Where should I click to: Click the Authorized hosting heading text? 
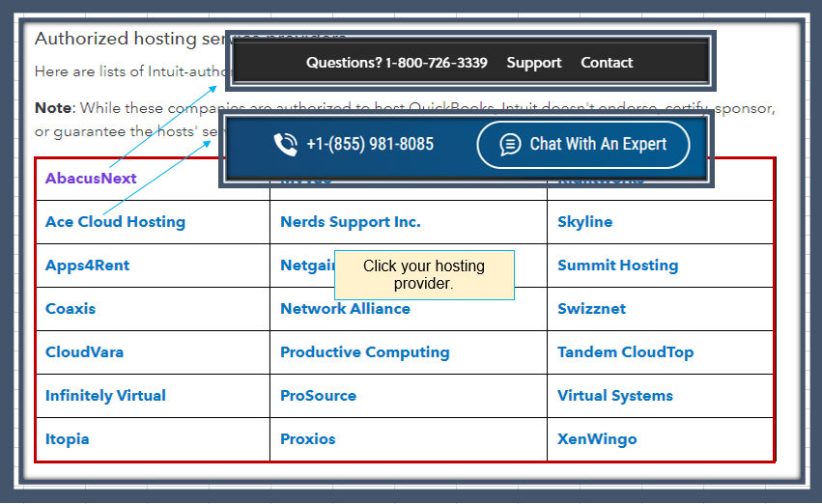[x=130, y=39]
